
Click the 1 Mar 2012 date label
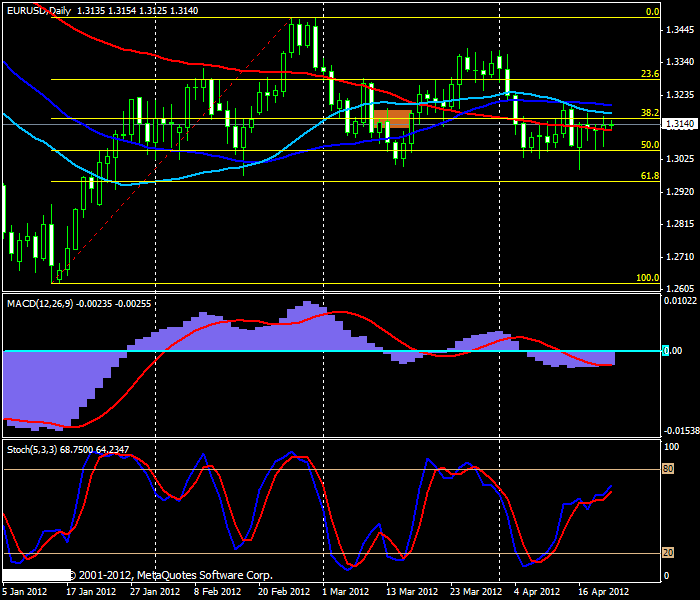[x=346, y=592]
